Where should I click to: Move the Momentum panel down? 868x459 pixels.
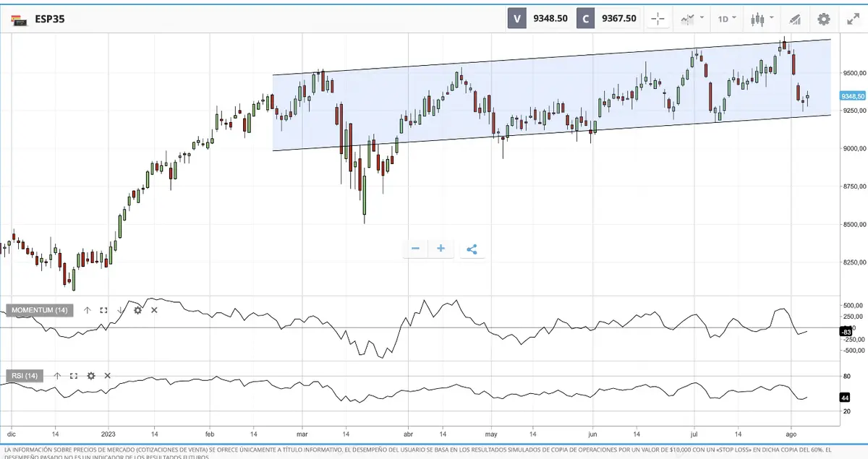[x=120, y=310]
